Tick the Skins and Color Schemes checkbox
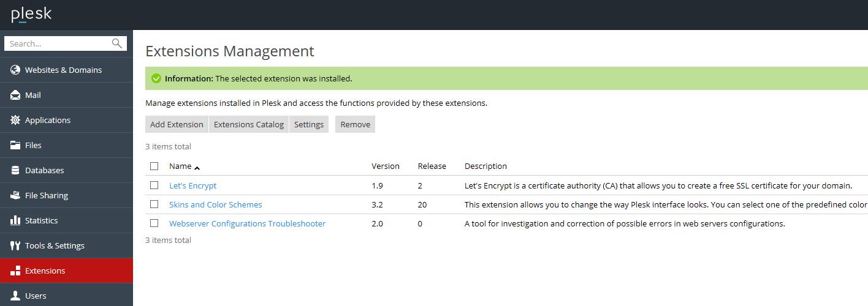Viewport: 868px width, 306px height. pyautogui.click(x=154, y=204)
